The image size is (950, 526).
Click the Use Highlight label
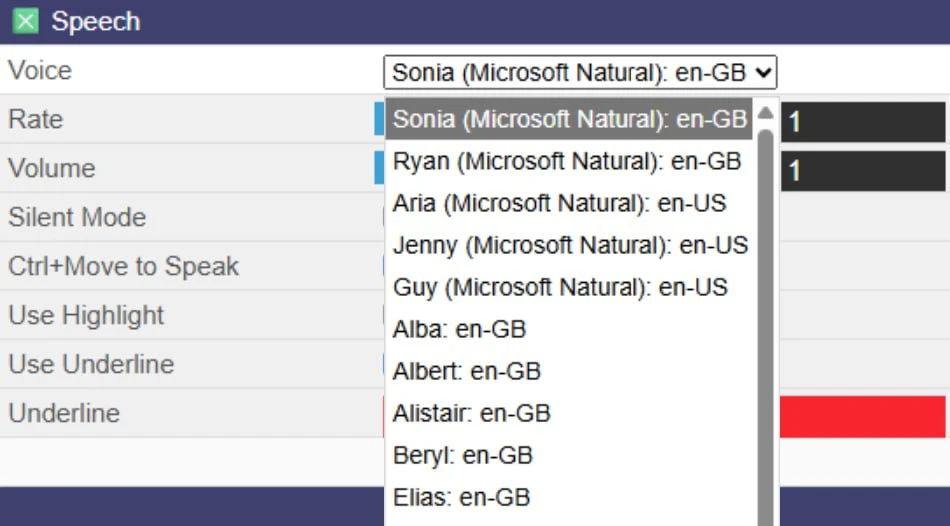point(86,315)
